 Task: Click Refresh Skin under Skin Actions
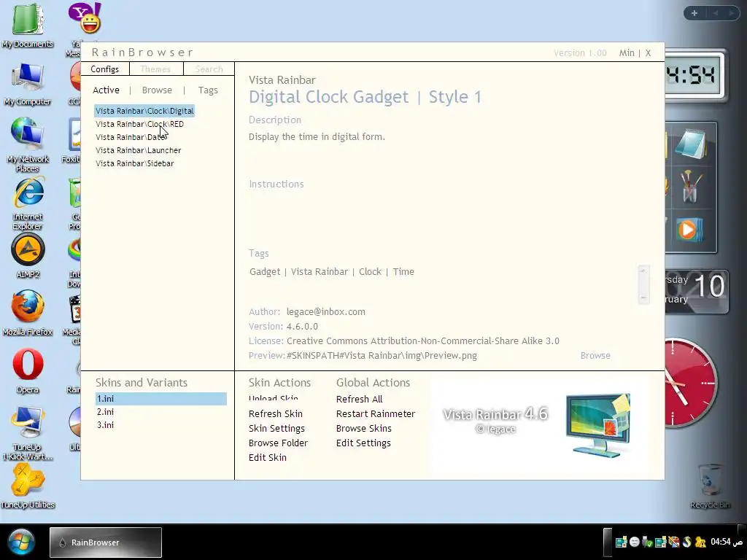pyautogui.click(x=275, y=414)
